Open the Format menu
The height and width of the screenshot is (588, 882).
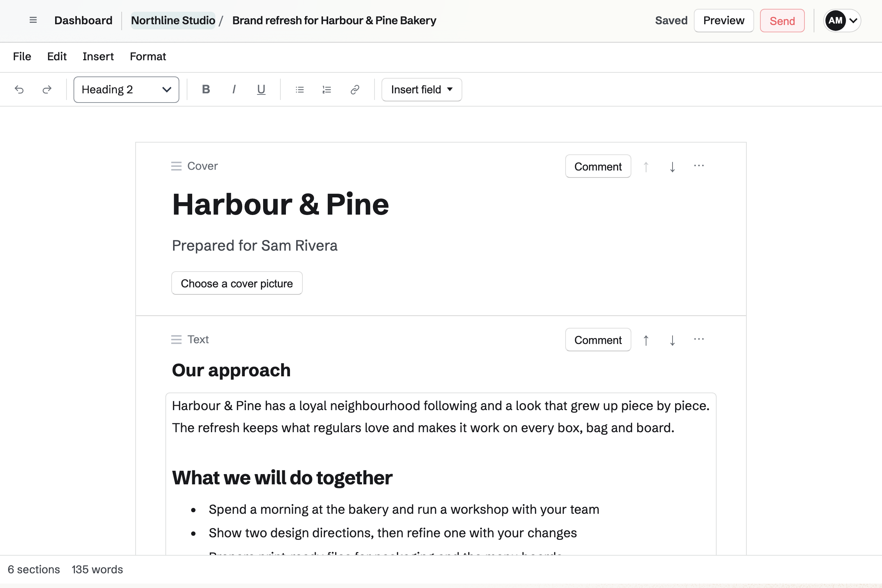pyautogui.click(x=148, y=57)
